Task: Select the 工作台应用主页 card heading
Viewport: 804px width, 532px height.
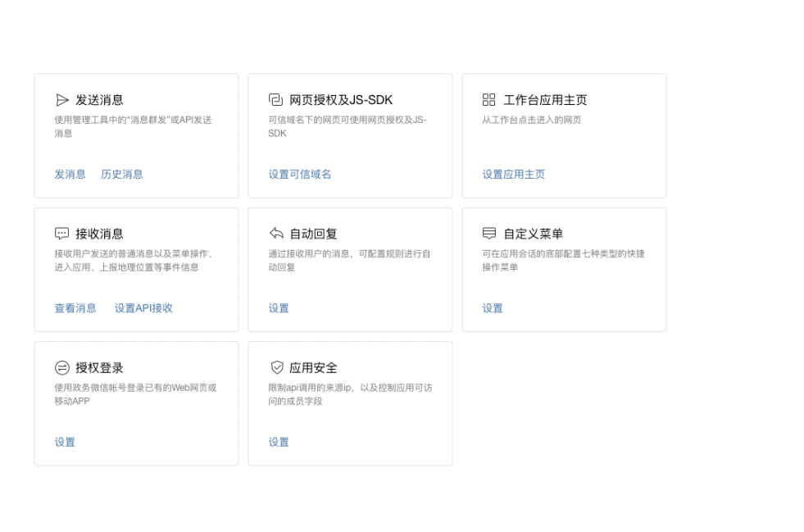Action: [545, 100]
